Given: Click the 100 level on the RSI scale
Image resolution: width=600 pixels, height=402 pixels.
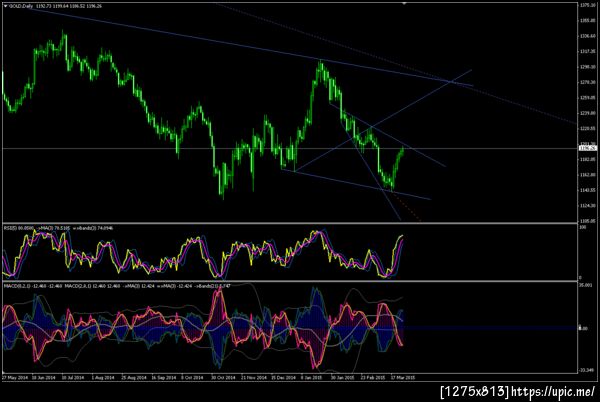Looking at the screenshot, I should click(x=583, y=227).
